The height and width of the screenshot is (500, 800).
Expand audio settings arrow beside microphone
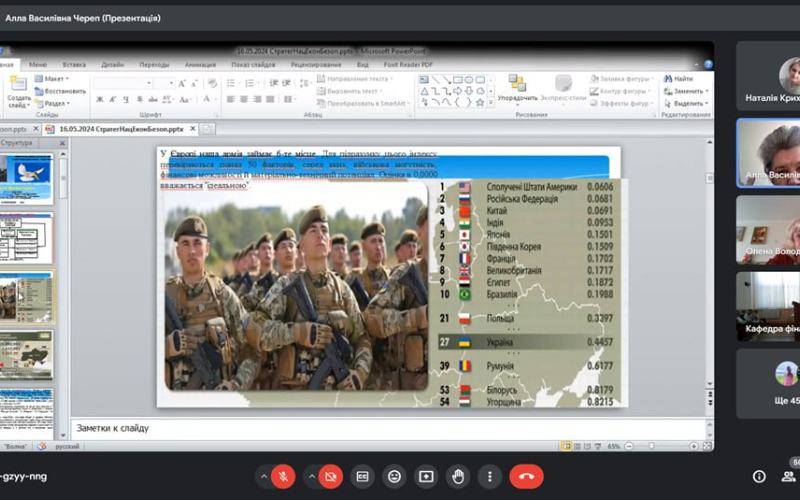264,477
